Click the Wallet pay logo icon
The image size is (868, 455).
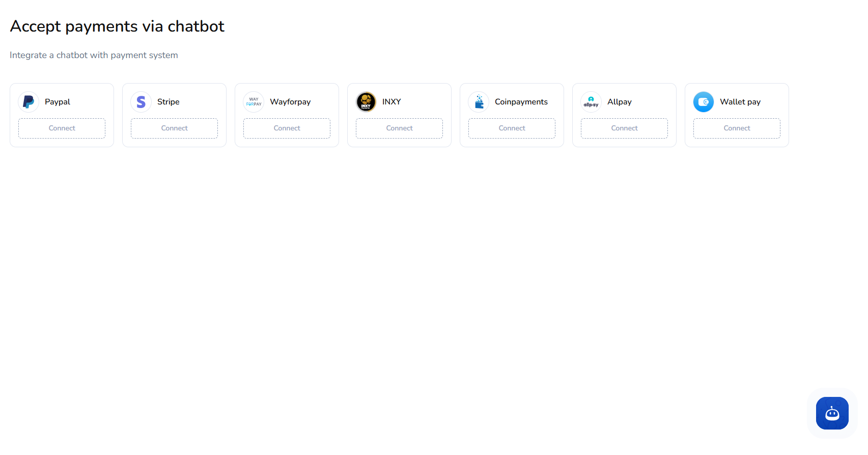pos(704,102)
